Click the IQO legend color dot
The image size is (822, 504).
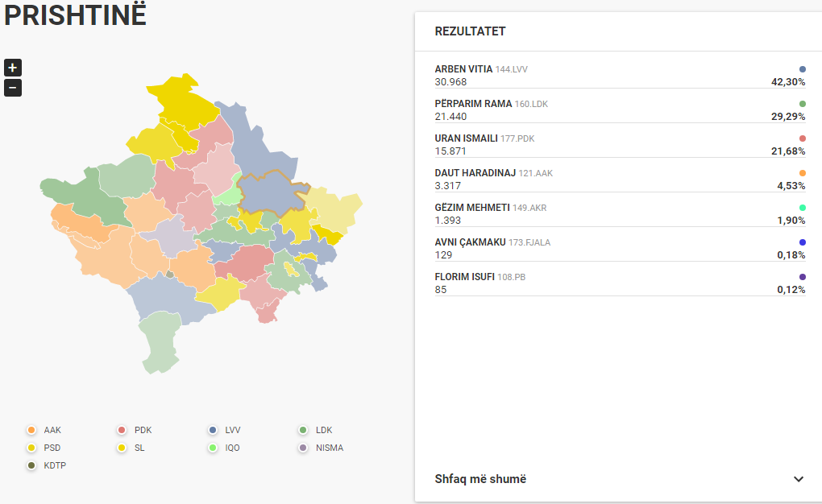(x=212, y=448)
